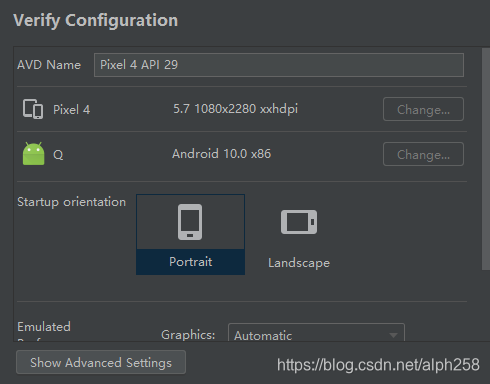Click the vertical scrollbar of settings panel

(486, 159)
